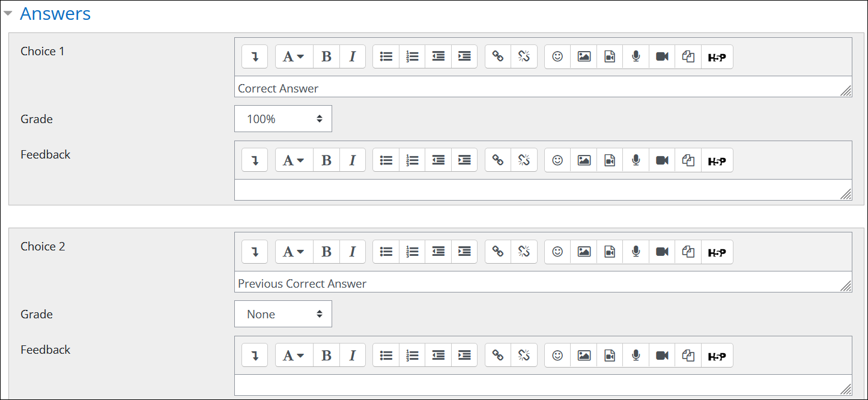Insert ordered list in Choice 2 Feedback editor
The image size is (868, 400).
point(412,356)
